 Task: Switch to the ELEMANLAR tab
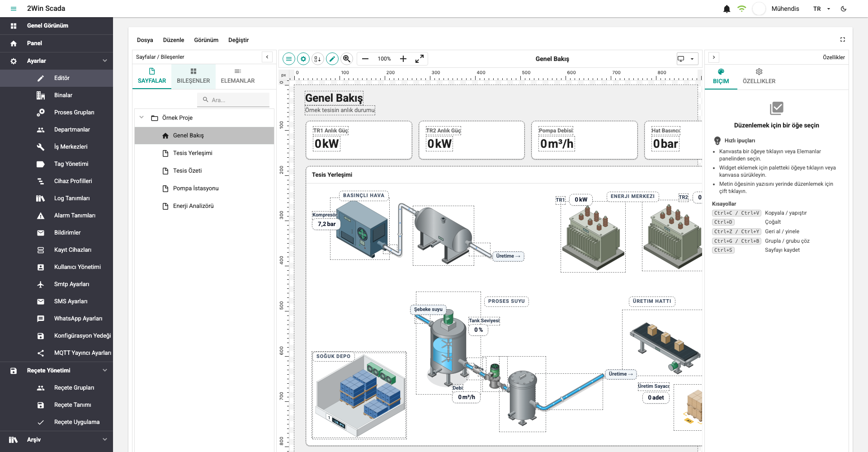pyautogui.click(x=238, y=76)
